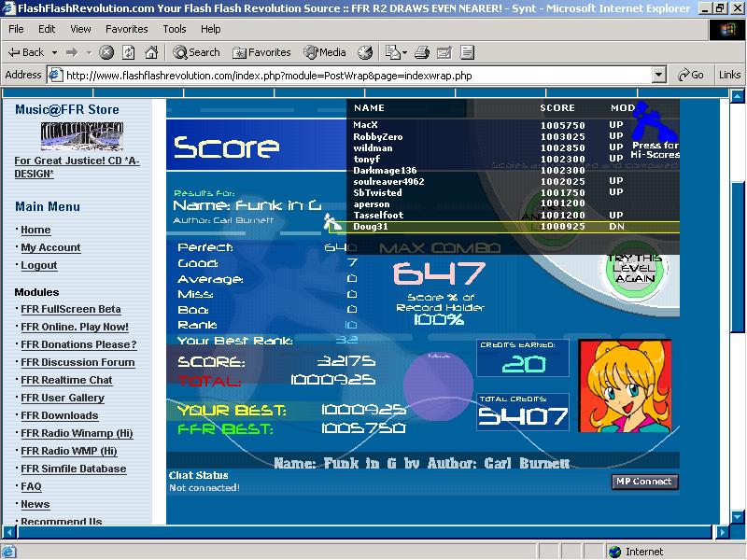Click Try This Level Again button
Viewport: 747px width, 560px height.
(x=634, y=269)
